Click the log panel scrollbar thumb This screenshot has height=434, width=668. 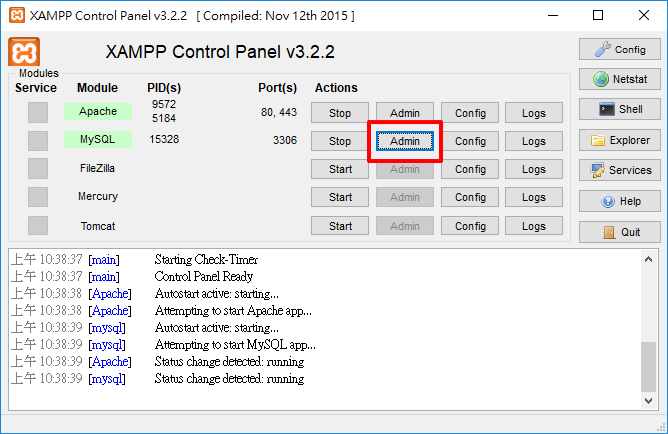point(648,366)
